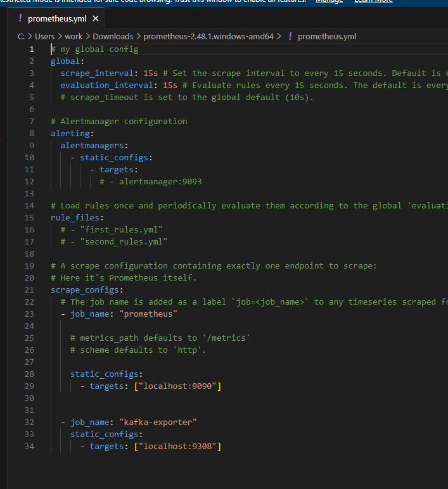Click the 'second_rules.yml' comment
The image size is (448, 489).
114,242
